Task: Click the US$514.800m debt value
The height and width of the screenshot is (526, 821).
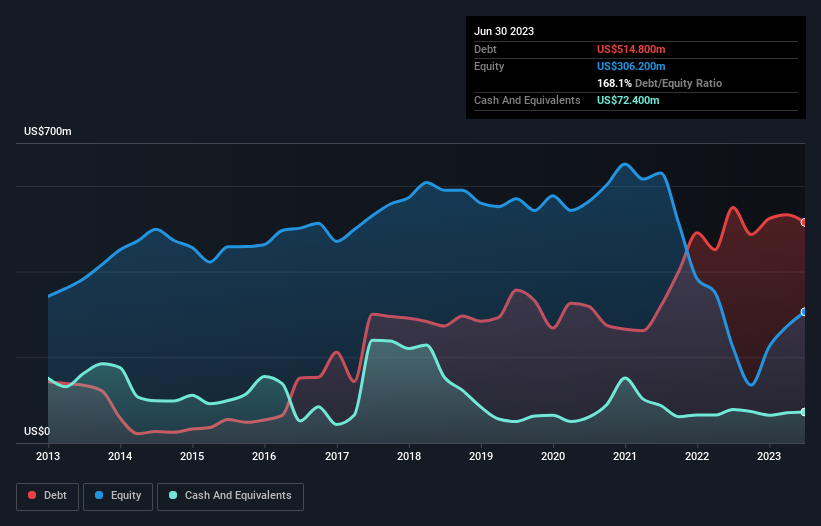Action: [x=631, y=49]
